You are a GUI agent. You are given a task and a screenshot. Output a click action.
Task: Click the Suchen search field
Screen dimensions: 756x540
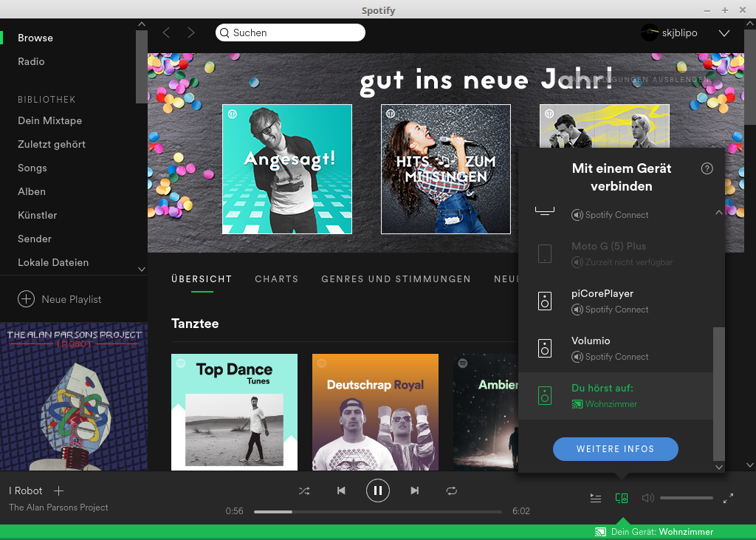[x=290, y=33]
